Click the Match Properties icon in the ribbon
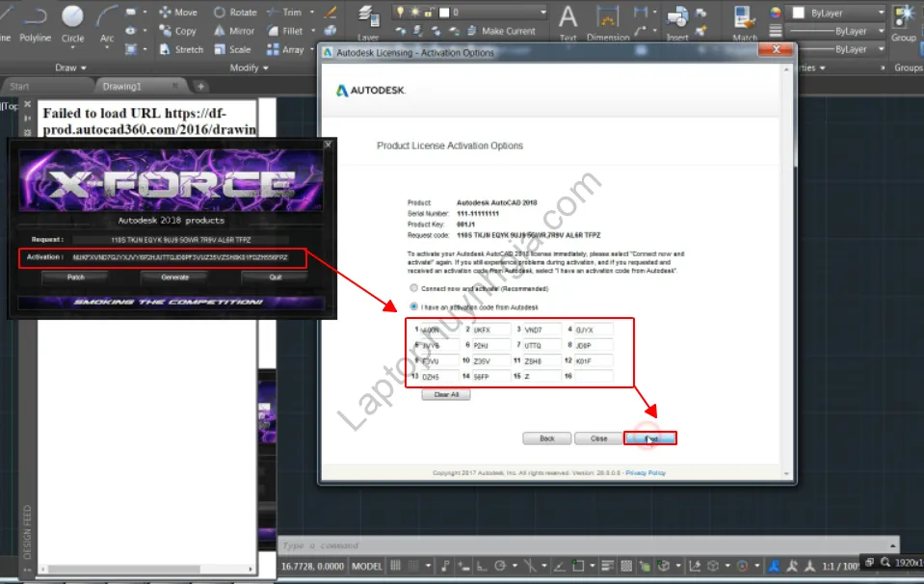Image resolution: width=924 pixels, height=584 pixels. pos(744,16)
